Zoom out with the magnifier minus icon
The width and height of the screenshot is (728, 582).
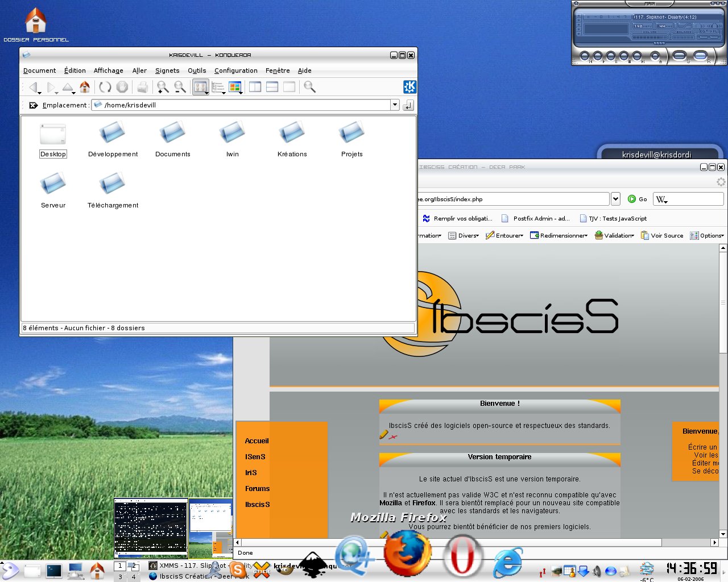pyautogui.click(x=180, y=87)
